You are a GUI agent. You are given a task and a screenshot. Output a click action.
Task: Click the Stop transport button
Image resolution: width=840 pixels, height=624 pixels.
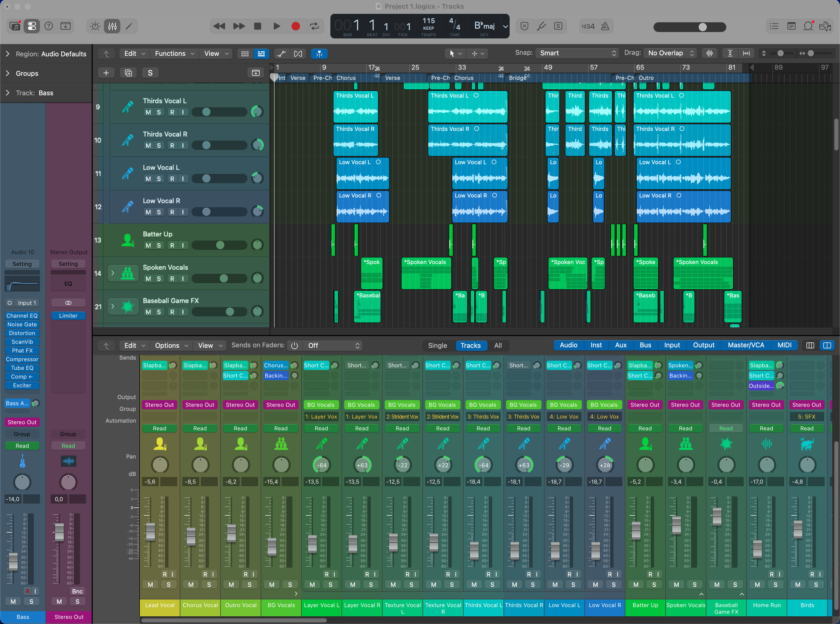coord(258,26)
